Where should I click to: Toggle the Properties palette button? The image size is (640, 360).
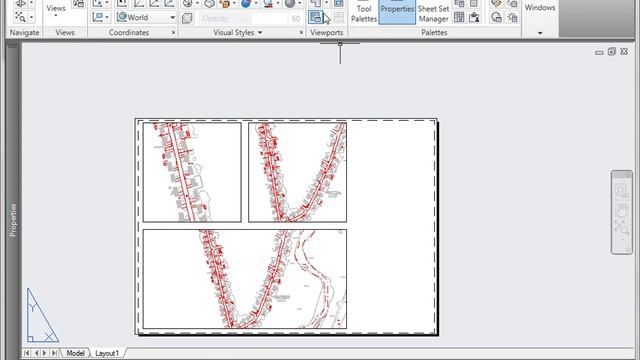point(397,12)
